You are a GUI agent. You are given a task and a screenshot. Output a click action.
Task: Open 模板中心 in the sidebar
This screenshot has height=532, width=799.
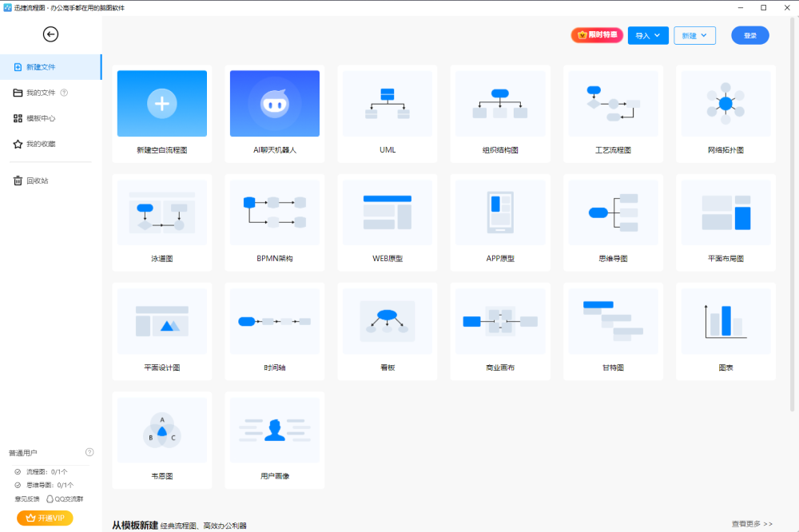41,118
